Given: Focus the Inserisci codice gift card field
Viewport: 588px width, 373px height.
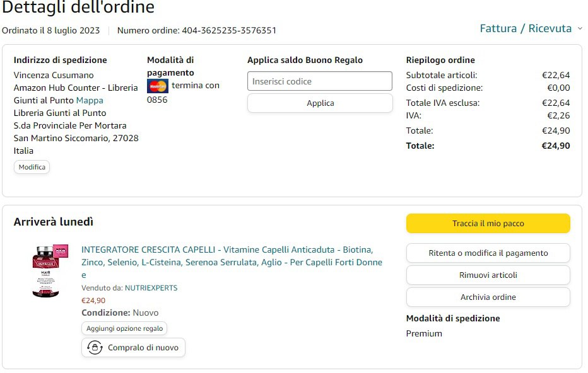Looking at the screenshot, I should click(320, 81).
